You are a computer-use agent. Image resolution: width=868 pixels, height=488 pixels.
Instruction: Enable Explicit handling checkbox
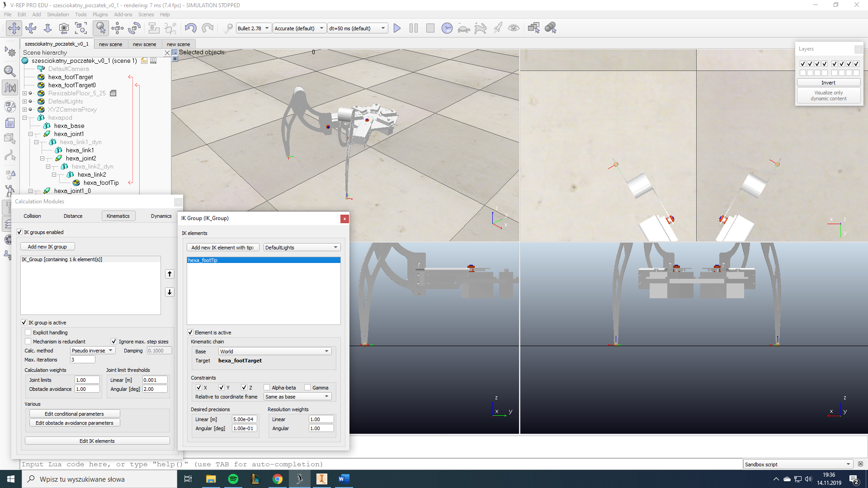28,333
